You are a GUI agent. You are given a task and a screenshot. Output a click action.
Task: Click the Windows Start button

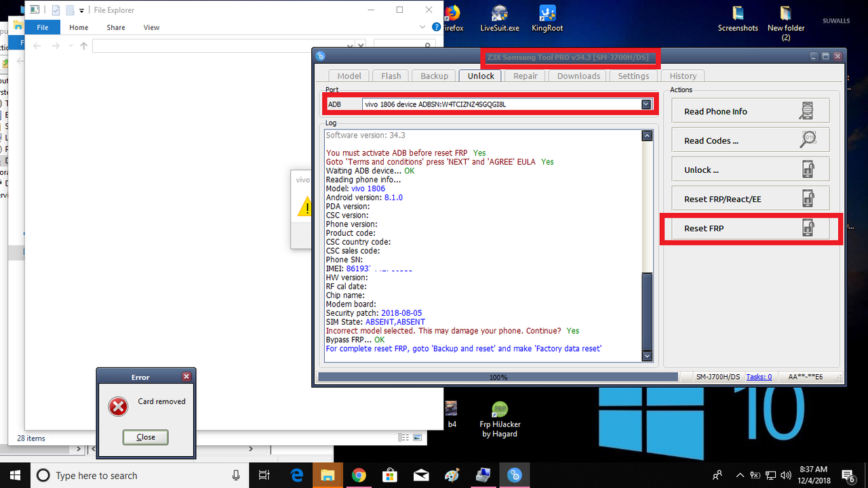click(15, 475)
